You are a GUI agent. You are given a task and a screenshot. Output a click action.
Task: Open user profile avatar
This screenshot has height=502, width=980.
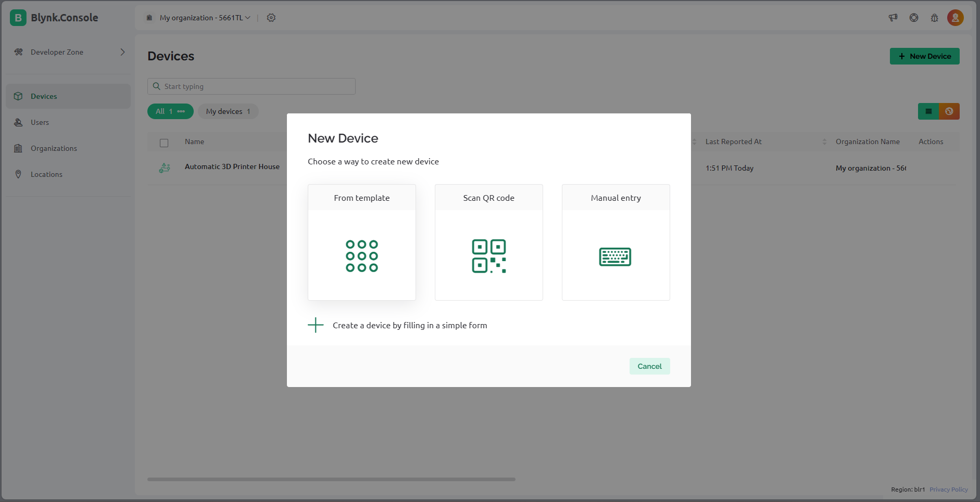click(x=956, y=18)
